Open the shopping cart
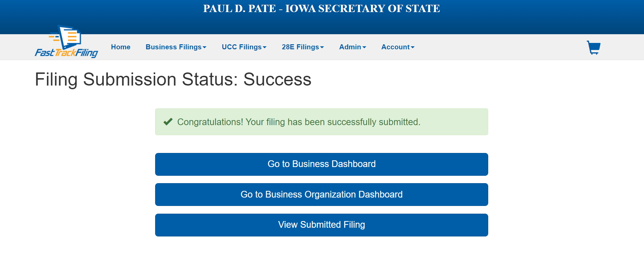 [x=593, y=47]
